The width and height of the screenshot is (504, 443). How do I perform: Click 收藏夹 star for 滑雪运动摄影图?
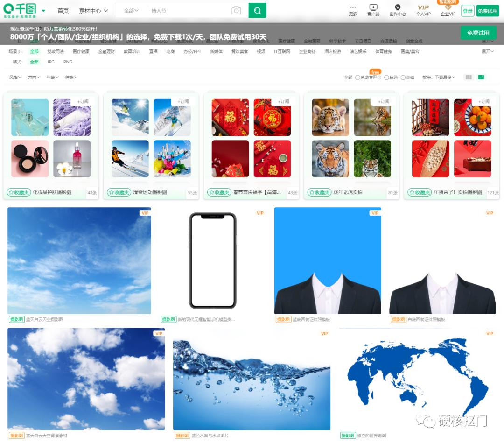tap(119, 192)
